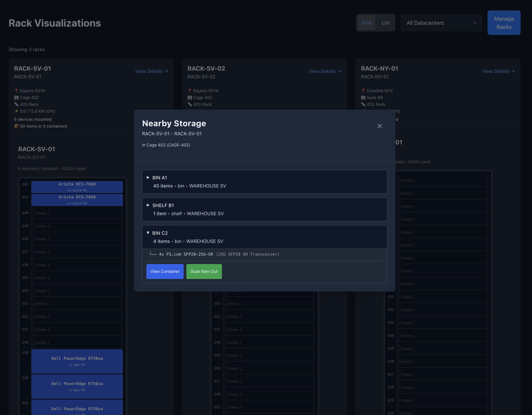Screen dimensions: 532x415
Task: Expand the SHELF B1 disclosure triangle
Action: click(148, 205)
